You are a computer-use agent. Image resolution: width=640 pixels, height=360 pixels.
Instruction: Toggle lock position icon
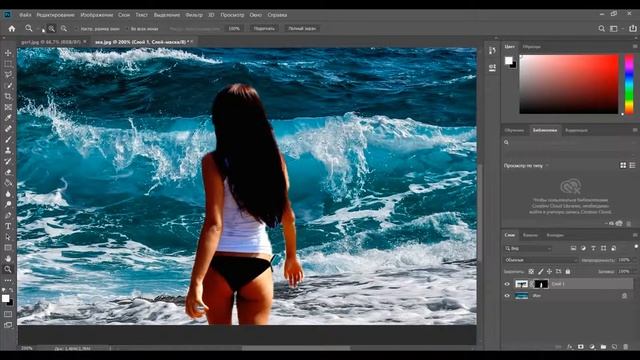click(x=549, y=271)
